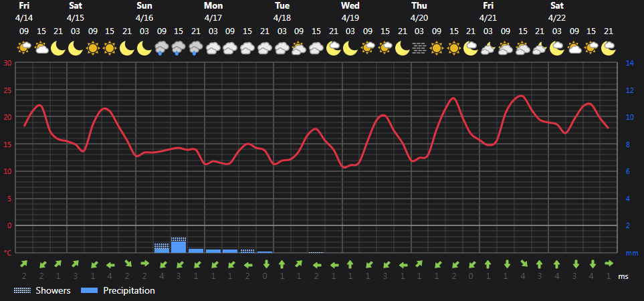Select the cloudy icon for Mon 4/17 at 15

pyautogui.click(x=247, y=47)
